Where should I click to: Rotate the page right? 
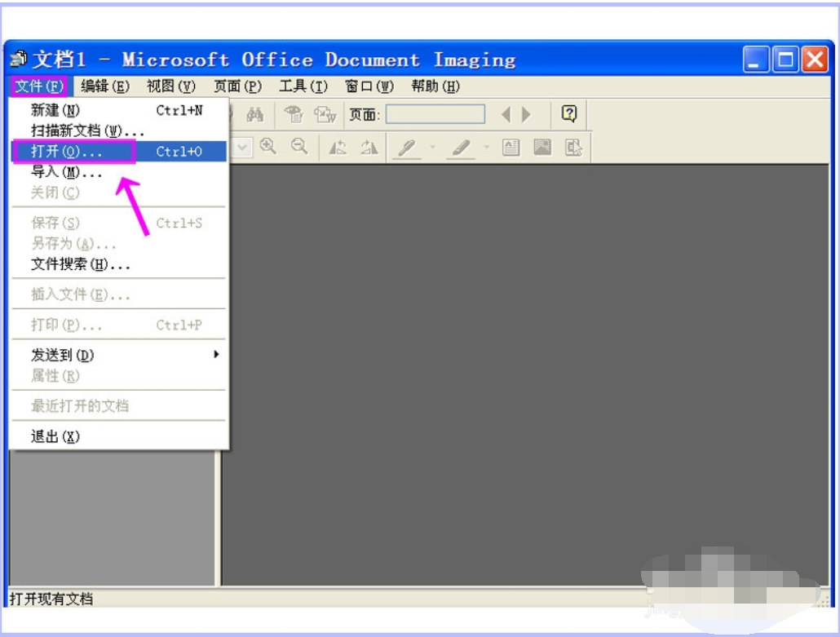369,148
